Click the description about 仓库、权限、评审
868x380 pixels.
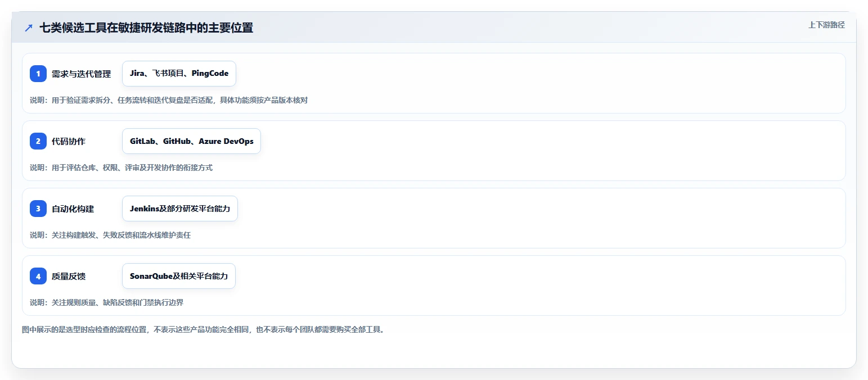point(121,168)
